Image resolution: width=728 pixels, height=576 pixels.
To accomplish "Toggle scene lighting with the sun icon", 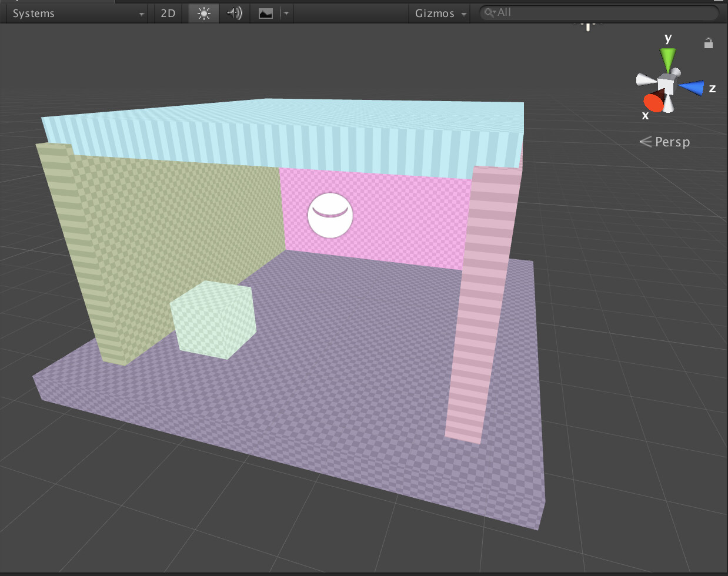I will click(x=203, y=13).
